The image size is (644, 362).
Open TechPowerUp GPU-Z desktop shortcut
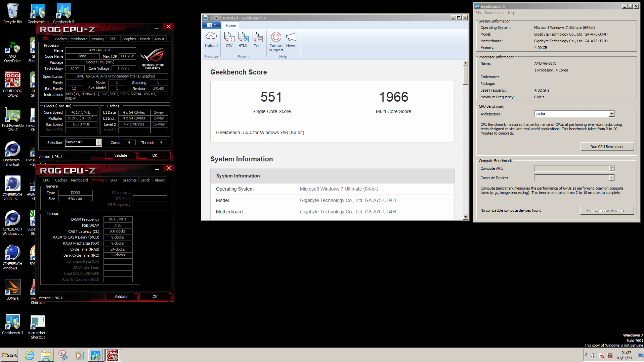[12, 119]
